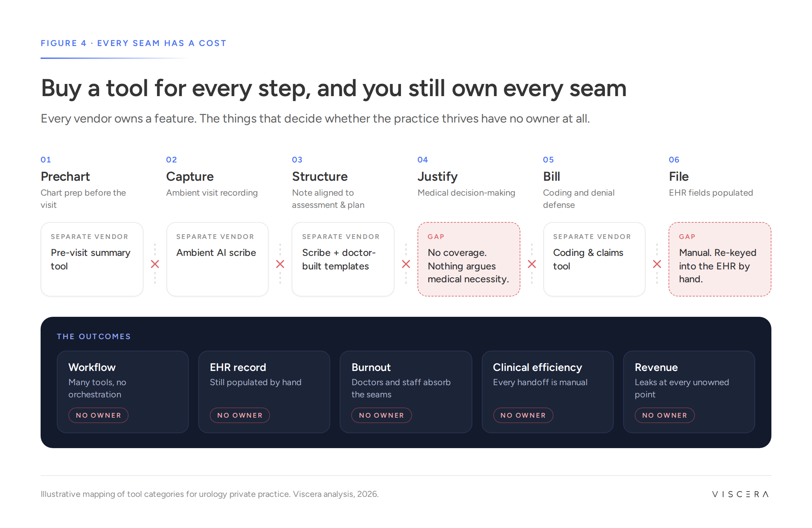Click the Clinical efficiency heading
812x528 pixels.
pos(537,367)
